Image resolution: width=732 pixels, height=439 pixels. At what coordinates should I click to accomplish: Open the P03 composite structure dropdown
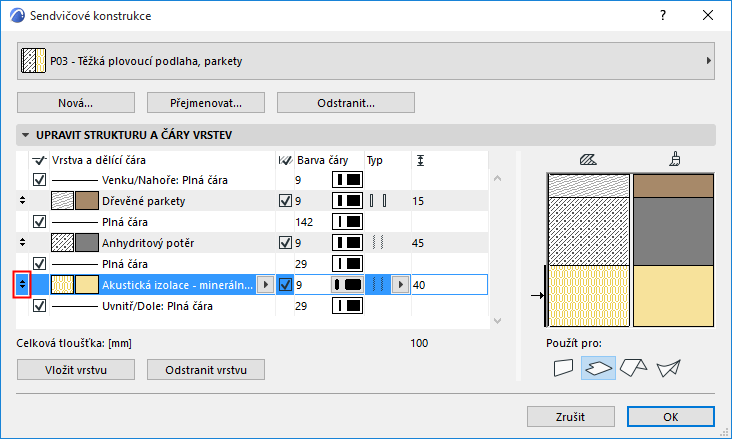365,61
